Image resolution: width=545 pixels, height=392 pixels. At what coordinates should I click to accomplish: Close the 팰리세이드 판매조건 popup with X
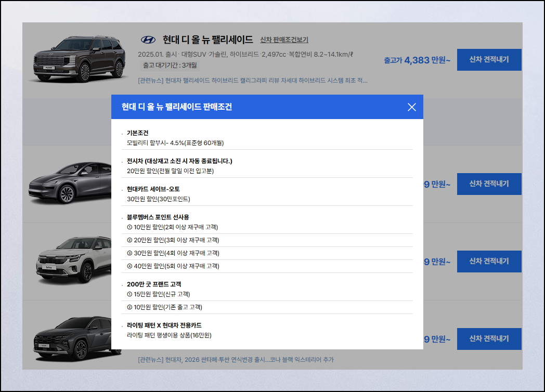click(411, 107)
